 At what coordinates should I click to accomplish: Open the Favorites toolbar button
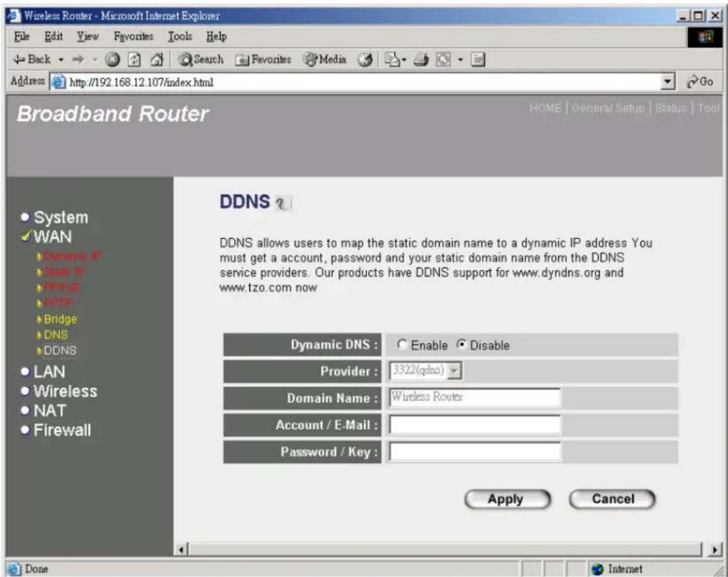(x=263, y=59)
